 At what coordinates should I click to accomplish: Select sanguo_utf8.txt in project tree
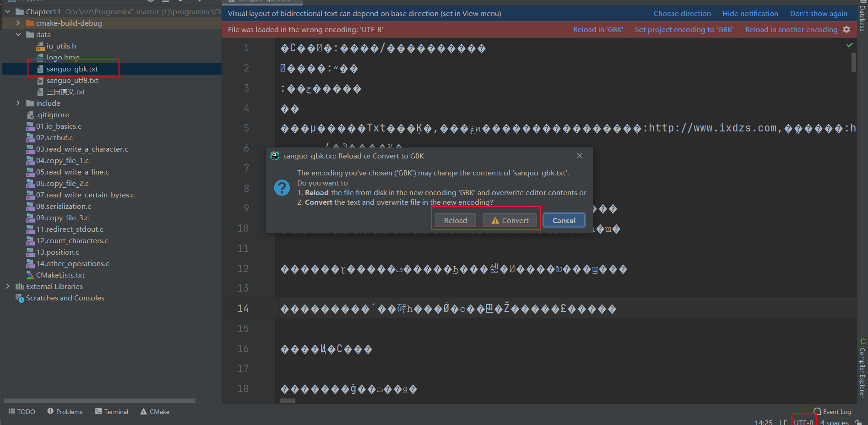(x=72, y=80)
